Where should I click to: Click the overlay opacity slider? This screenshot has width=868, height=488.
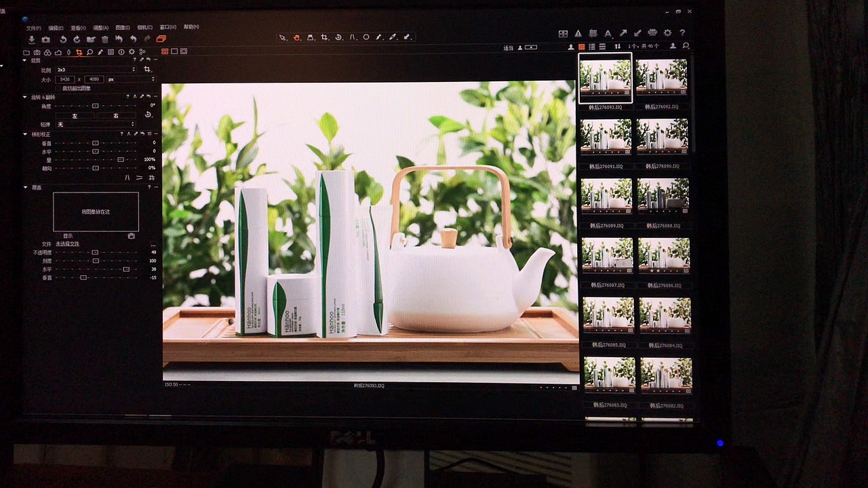click(96, 252)
